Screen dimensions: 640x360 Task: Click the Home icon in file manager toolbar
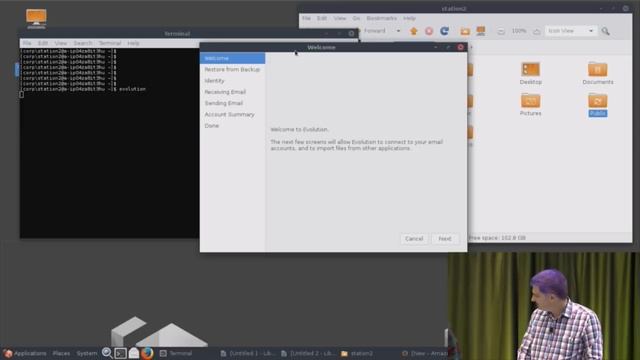pos(413,31)
